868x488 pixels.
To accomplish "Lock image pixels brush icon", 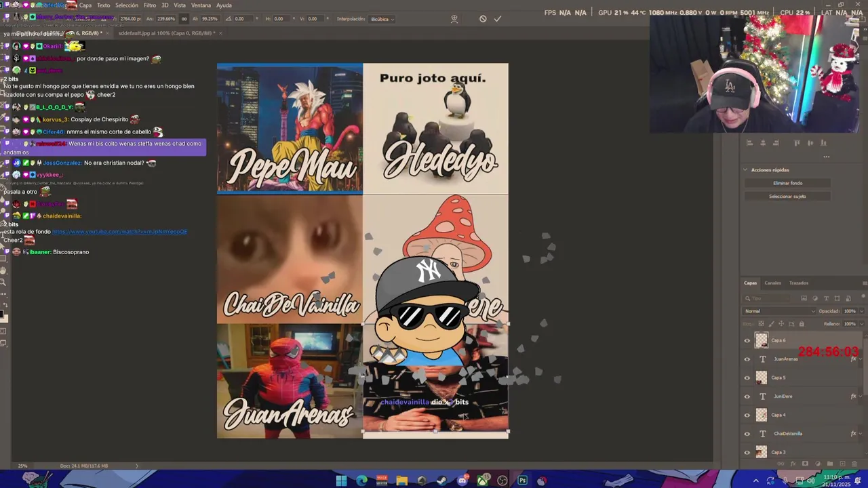I will click(771, 324).
